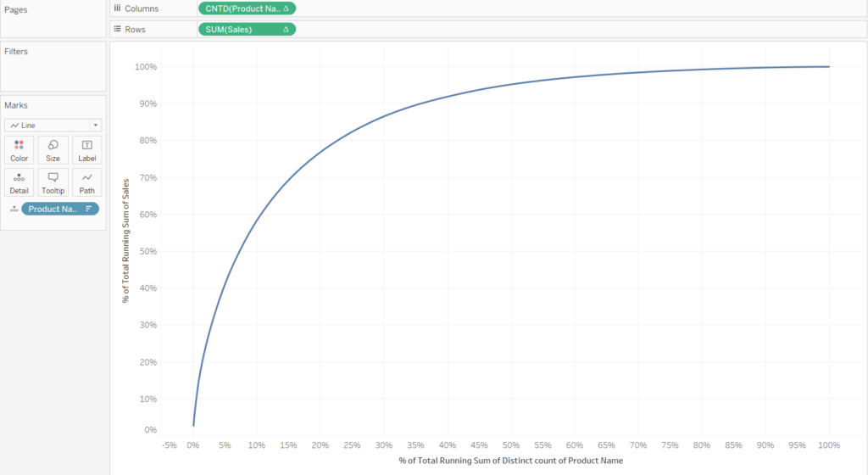Click the delta icon on CNTD(Product Name) pill
Viewport: 868px width, 475px height.
coord(286,8)
